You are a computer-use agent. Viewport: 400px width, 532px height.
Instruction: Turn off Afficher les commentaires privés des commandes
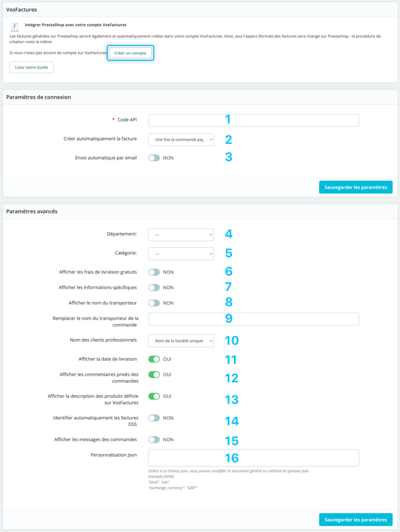[155, 375]
